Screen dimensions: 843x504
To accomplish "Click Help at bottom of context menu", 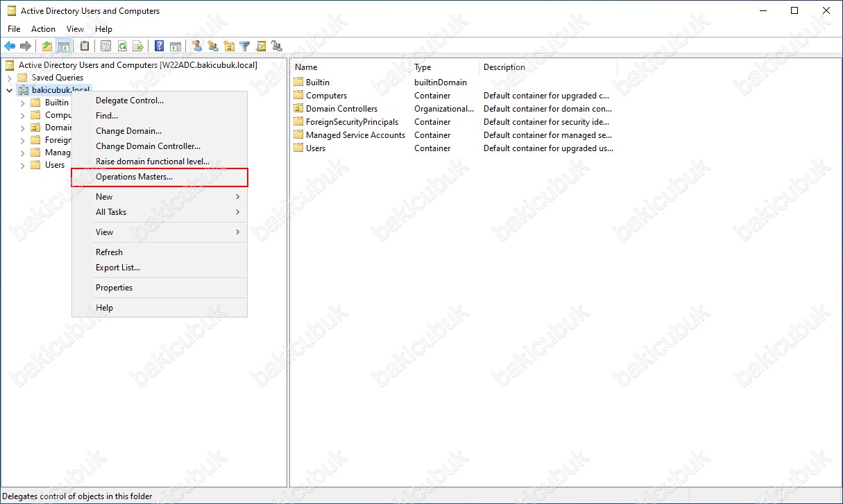I will tap(159, 308).
